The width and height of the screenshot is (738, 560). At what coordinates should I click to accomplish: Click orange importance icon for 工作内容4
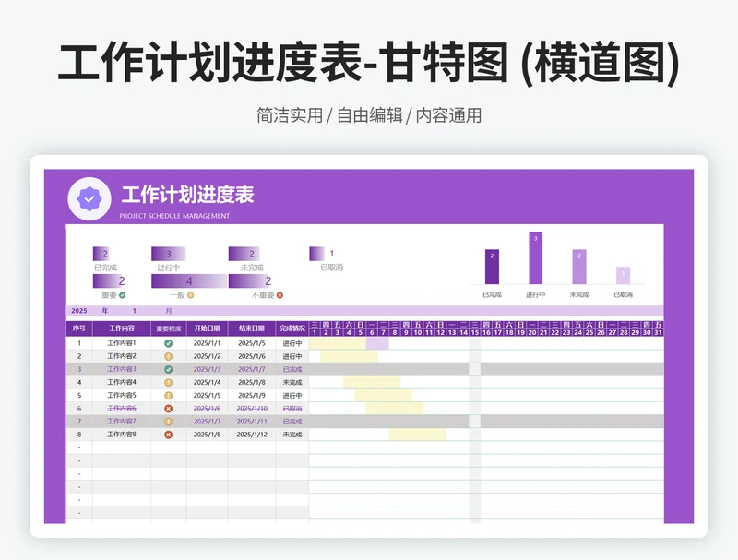168,383
